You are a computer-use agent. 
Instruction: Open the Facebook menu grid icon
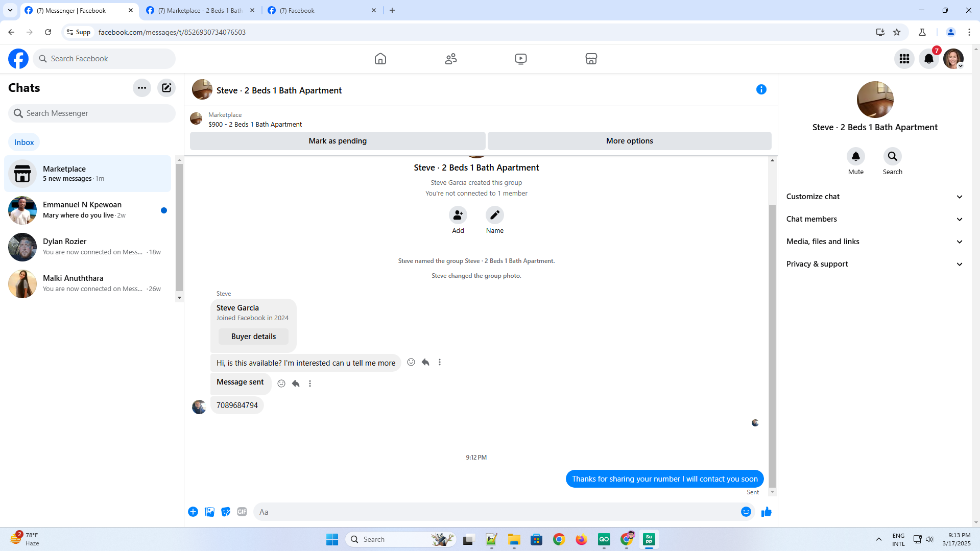click(x=904, y=59)
